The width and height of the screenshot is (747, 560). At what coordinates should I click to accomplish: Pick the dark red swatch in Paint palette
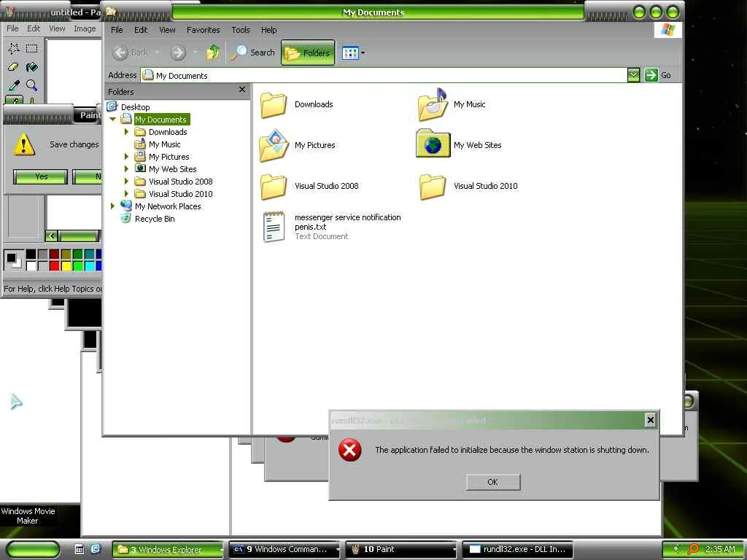tap(54, 254)
